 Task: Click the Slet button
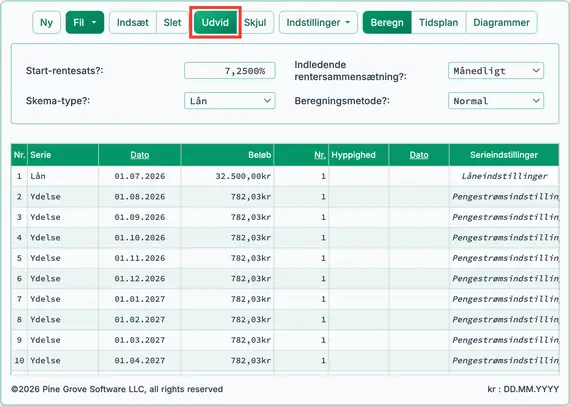pos(172,23)
